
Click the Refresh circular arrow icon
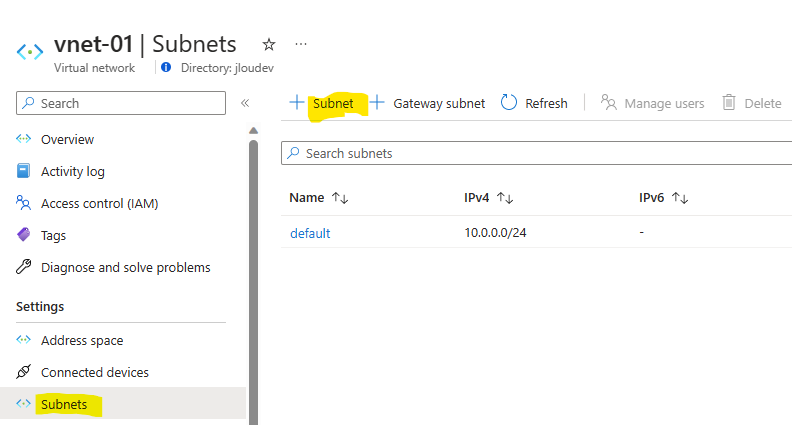509,102
